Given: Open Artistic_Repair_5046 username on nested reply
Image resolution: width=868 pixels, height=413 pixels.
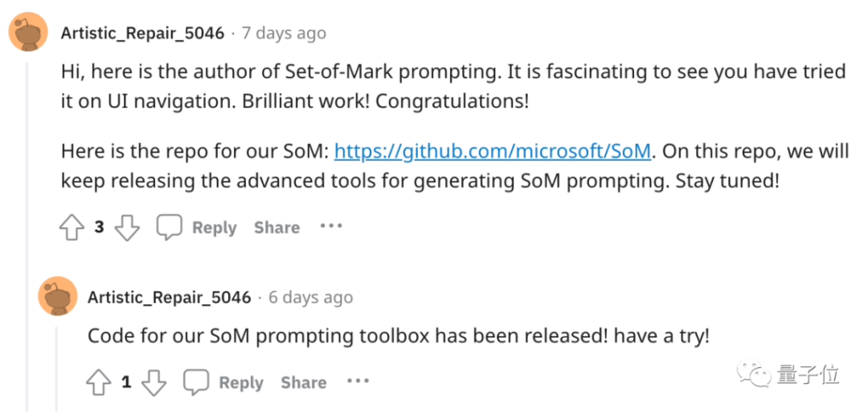Looking at the screenshot, I should coord(170,298).
